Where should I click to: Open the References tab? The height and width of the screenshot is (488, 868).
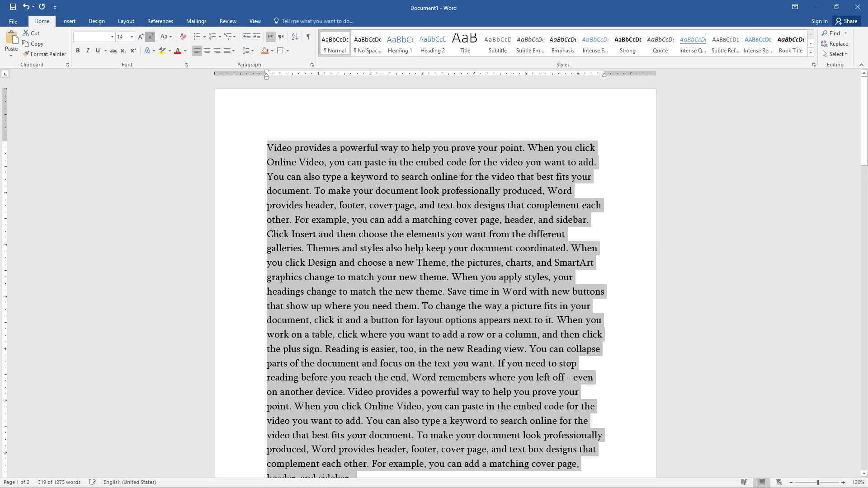tap(160, 21)
